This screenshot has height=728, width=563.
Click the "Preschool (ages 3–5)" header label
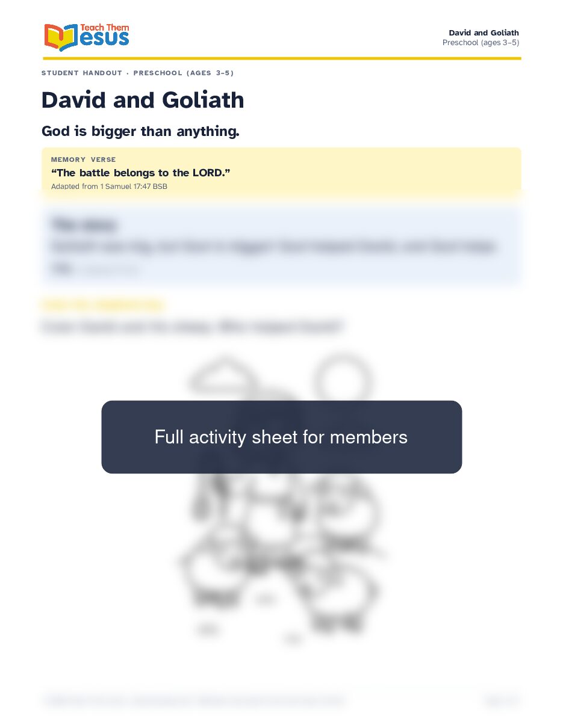(481, 43)
